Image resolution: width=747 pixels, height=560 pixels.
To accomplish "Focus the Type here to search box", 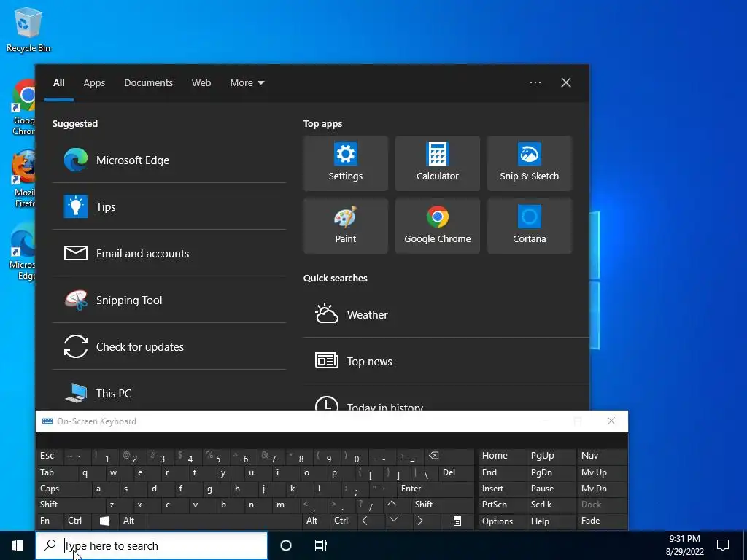I will pos(152,545).
